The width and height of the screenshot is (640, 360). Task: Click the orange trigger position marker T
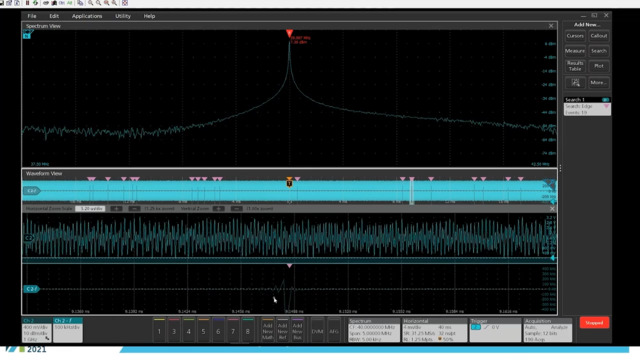coord(289,182)
